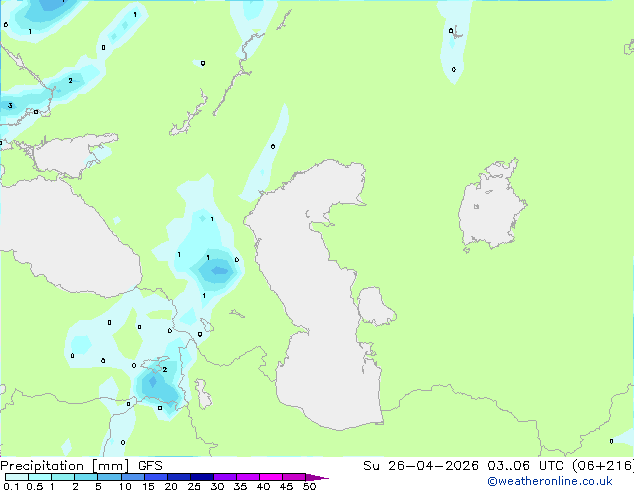Click the '03..06 UTC' time range text
The width and height of the screenshot is (634, 490).
[525, 466]
